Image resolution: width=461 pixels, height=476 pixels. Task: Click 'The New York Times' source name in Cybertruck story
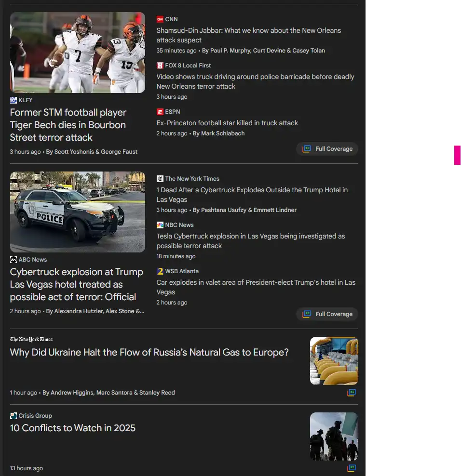[192, 178]
